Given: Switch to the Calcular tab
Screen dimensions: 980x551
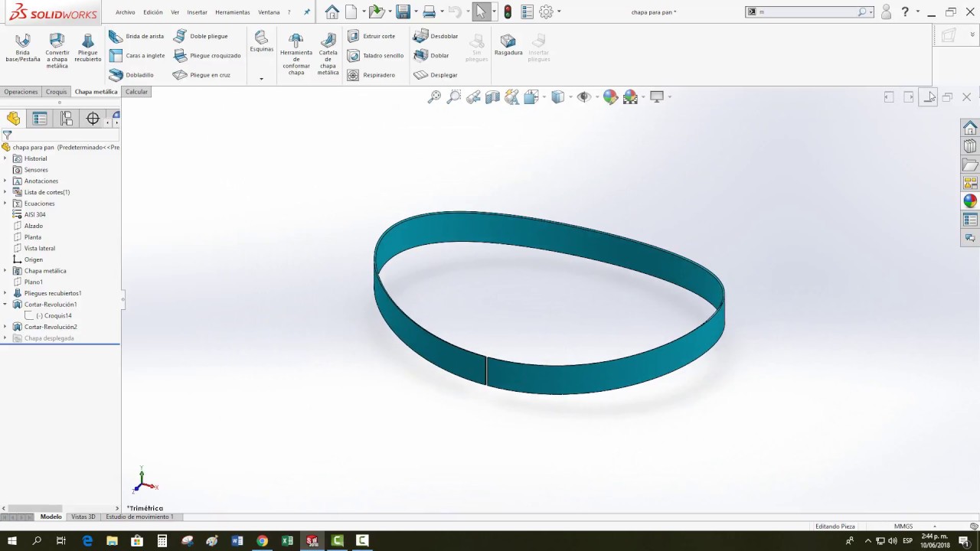Looking at the screenshot, I should 136,92.
